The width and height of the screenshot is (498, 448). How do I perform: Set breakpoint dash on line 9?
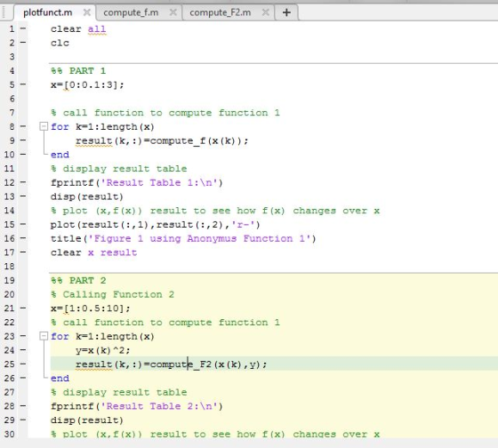pos(23,140)
